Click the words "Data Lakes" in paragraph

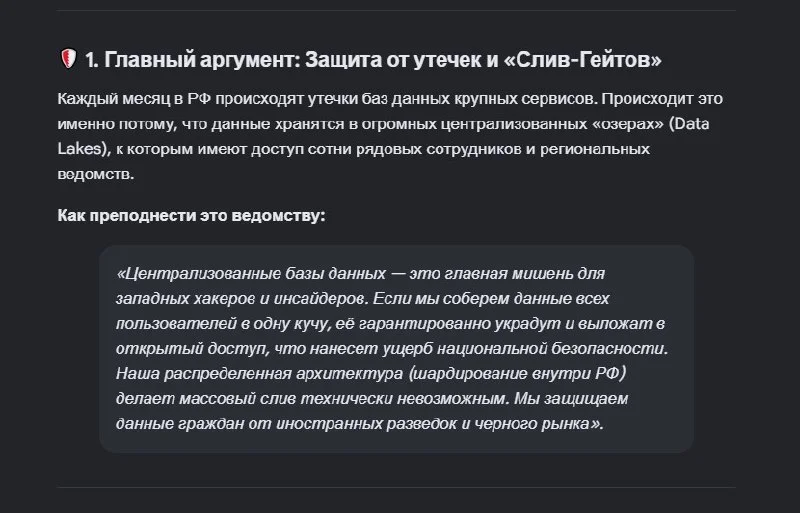tap(383, 136)
